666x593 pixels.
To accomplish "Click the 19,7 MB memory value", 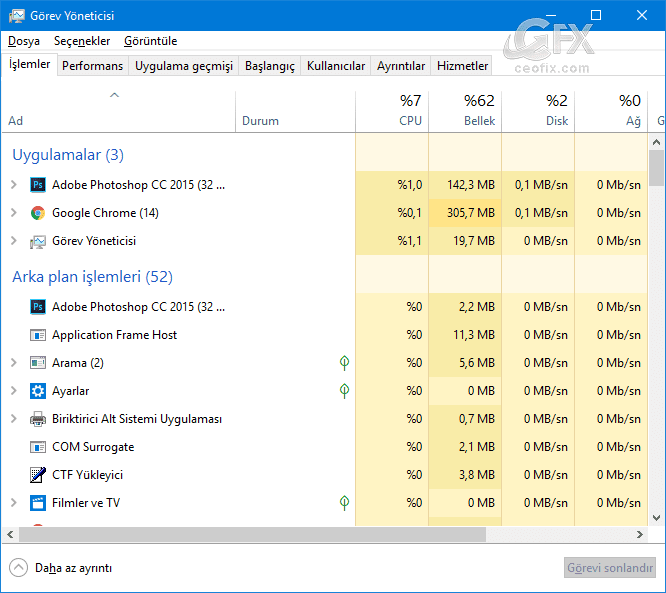I will coord(474,241).
